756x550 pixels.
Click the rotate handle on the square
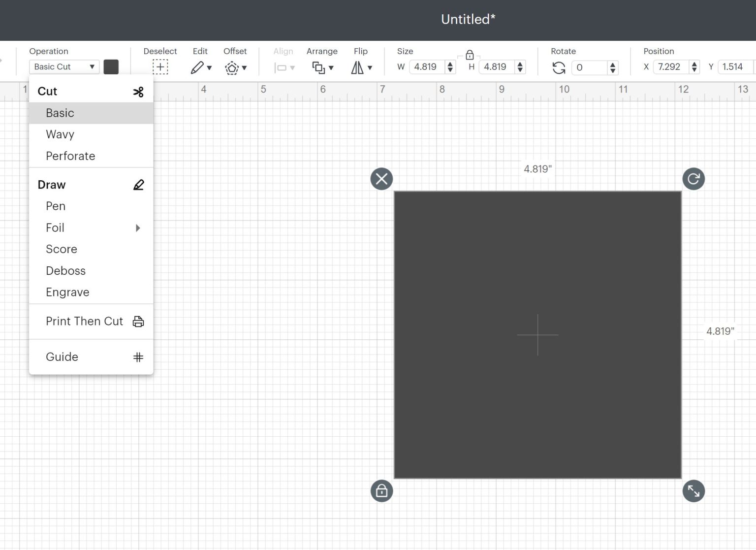[x=693, y=179]
